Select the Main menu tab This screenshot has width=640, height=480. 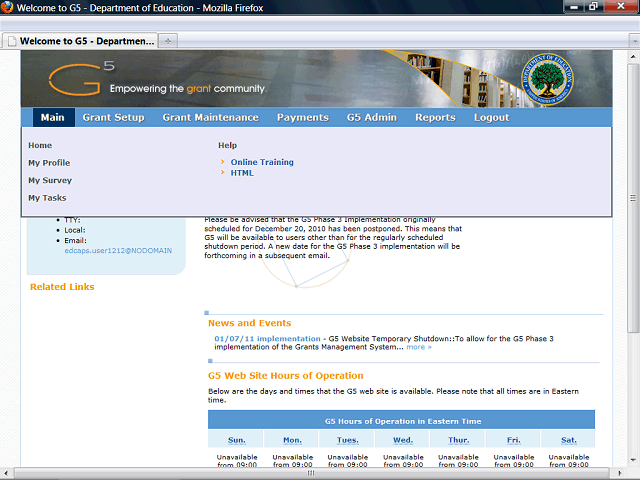click(52, 118)
